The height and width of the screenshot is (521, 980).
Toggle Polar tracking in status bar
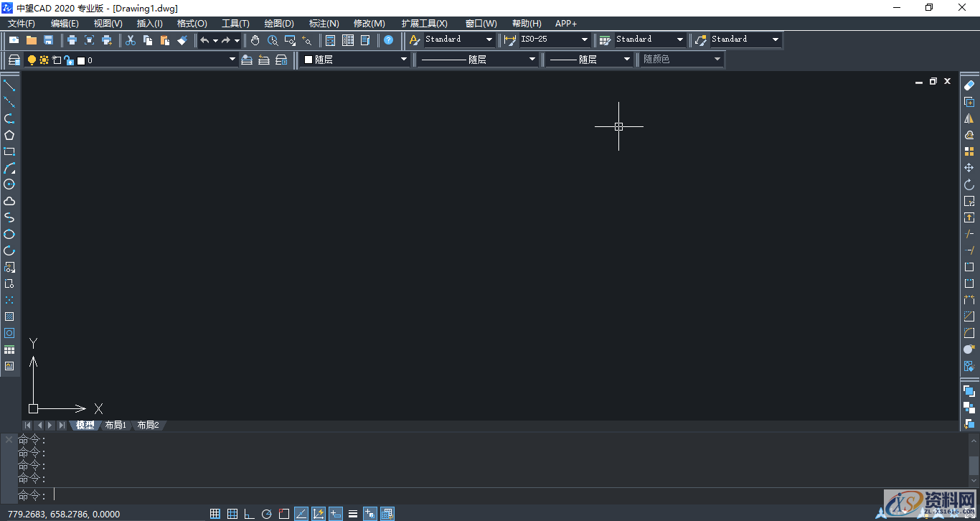tap(267, 514)
